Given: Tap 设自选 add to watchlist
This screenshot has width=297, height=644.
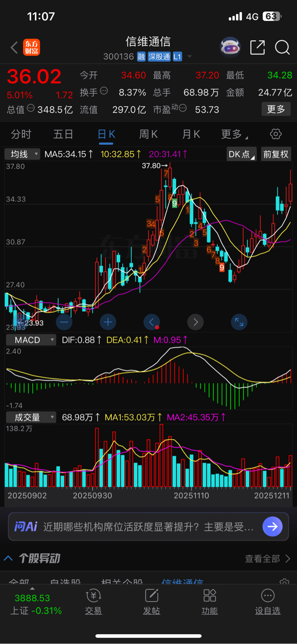Looking at the screenshot, I should click(268, 602).
